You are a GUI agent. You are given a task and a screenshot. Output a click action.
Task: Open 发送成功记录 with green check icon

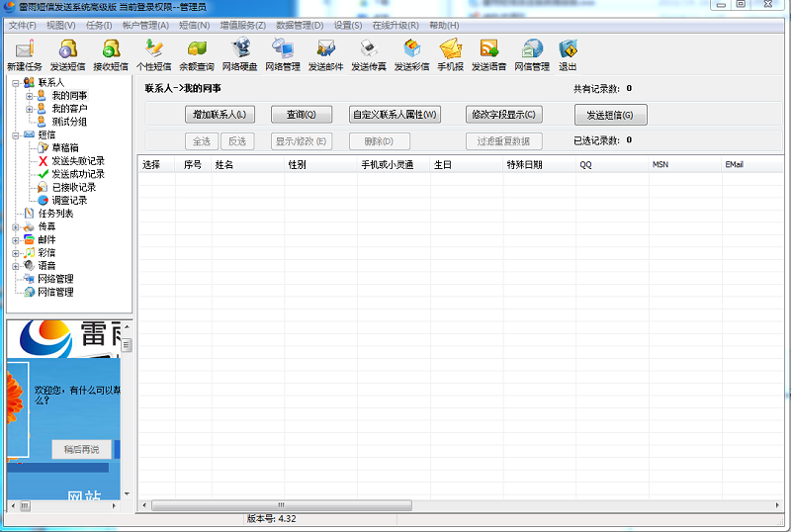pyautogui.click(x=78, y=174)
